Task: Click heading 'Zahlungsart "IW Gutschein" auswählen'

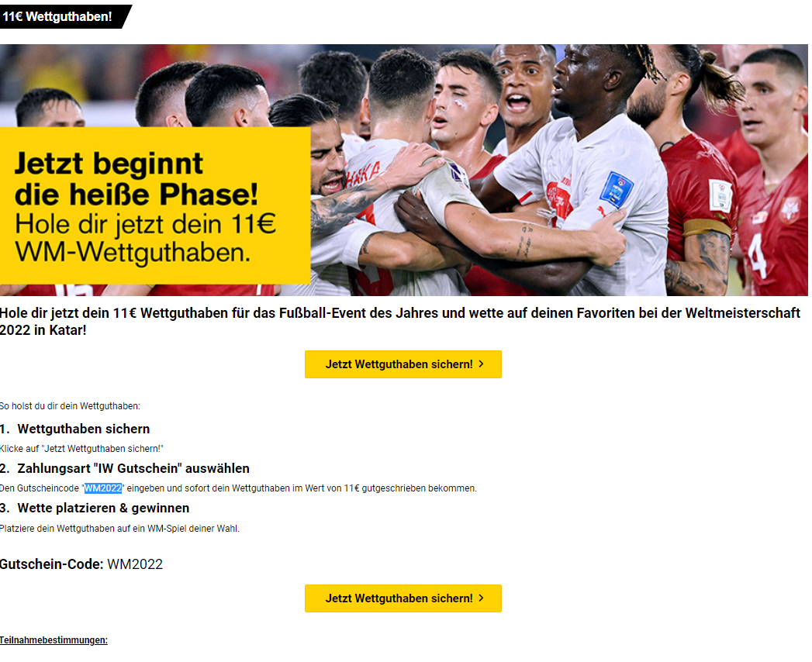Action: [133, 468]
